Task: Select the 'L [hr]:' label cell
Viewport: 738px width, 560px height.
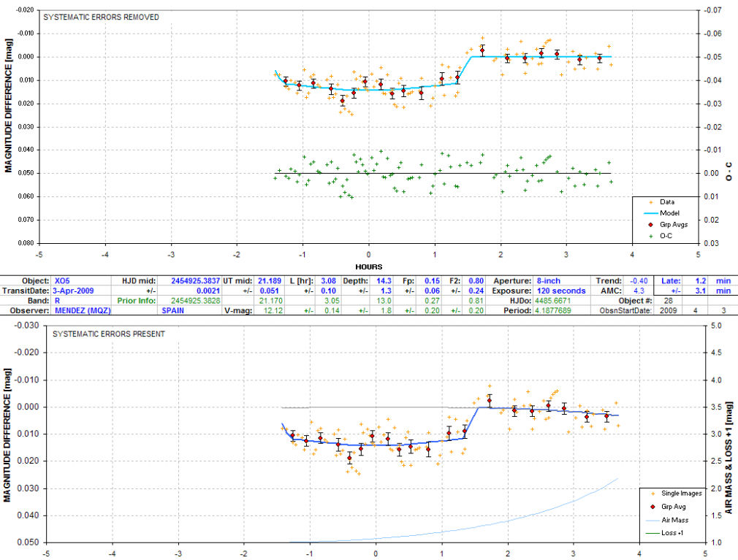Action: pos(301,280)
